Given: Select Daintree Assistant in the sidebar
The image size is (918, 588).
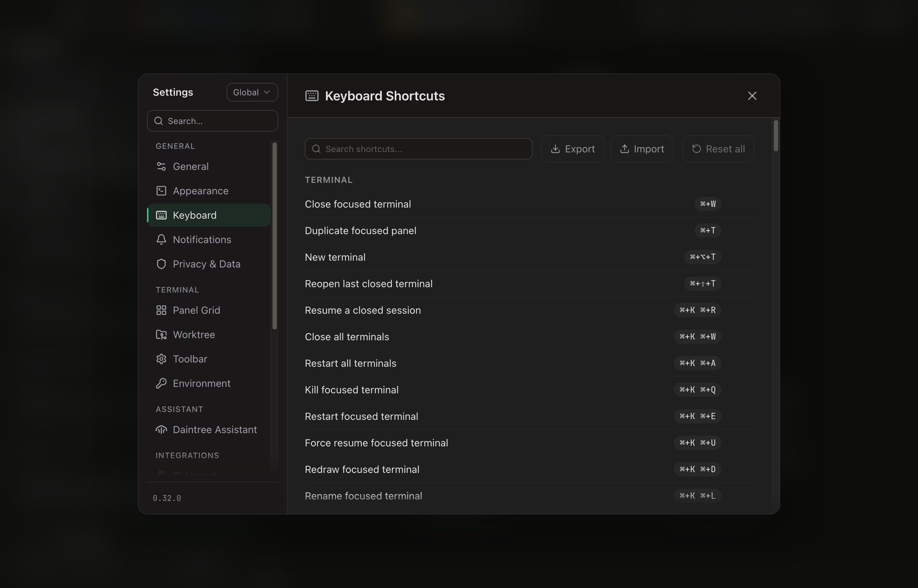Looking at the screenshot, I should click(x=208, y=430).
